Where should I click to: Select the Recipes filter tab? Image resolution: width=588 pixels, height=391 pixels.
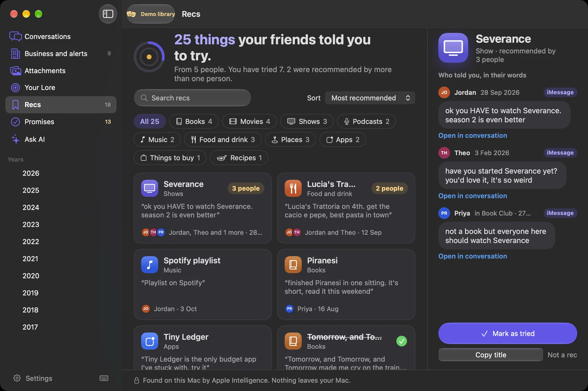click(239, 158)
